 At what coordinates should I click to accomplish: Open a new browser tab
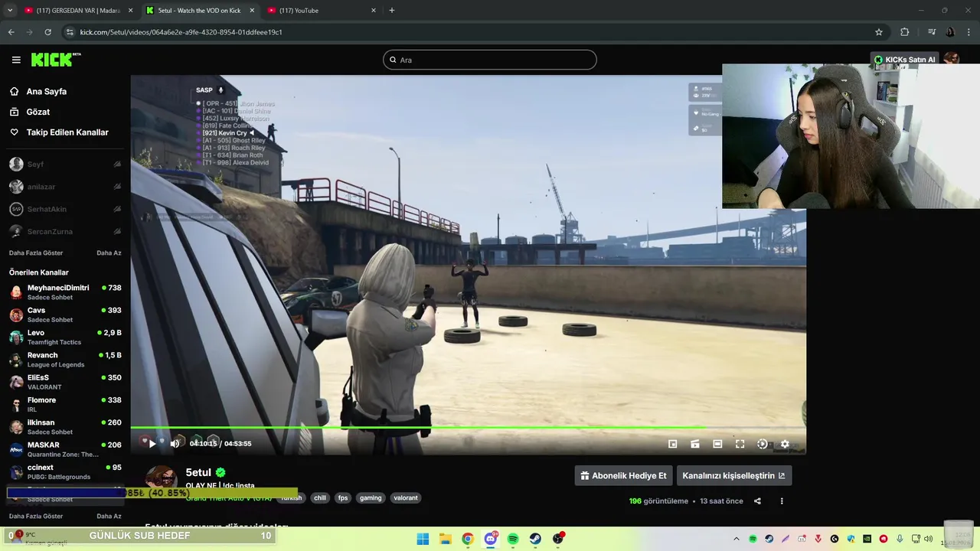pyautogui.click(x=392, y=11)
